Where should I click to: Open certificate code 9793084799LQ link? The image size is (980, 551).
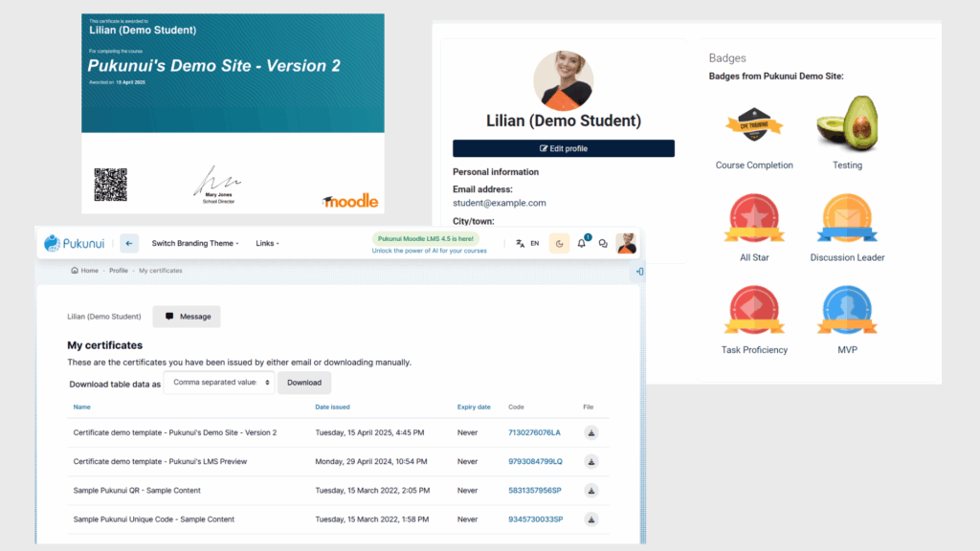(x=535, y=462)
